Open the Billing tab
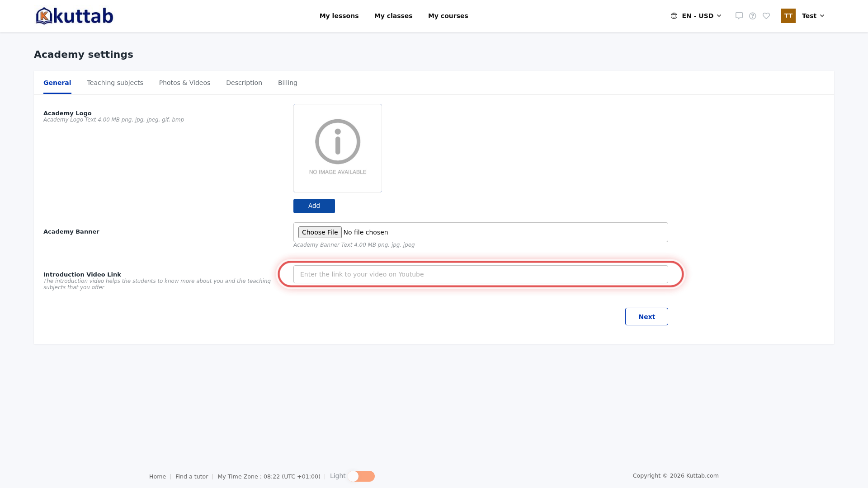 point(288,83)
